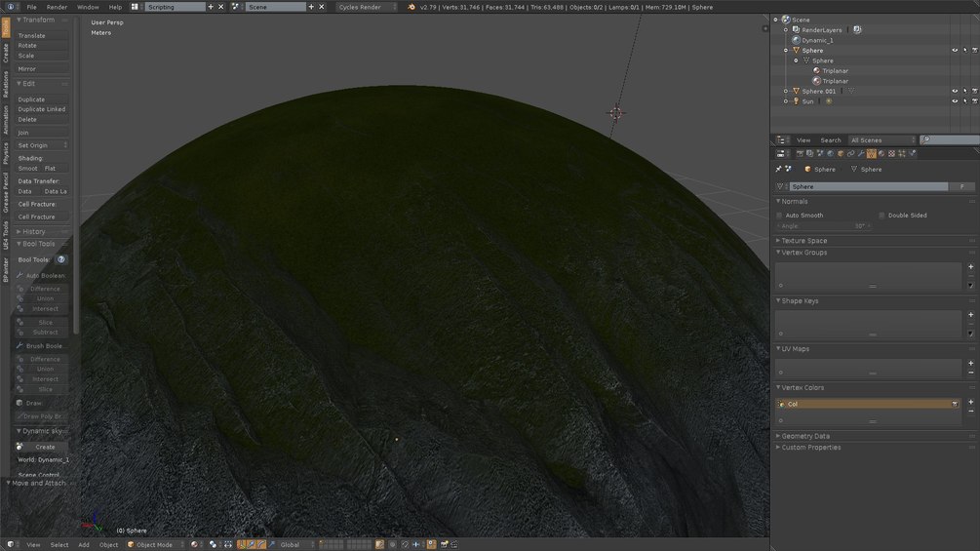Select the rotate manipulator arc icon
The width and height of the screenshot is (980, 551).
point(261,545)
